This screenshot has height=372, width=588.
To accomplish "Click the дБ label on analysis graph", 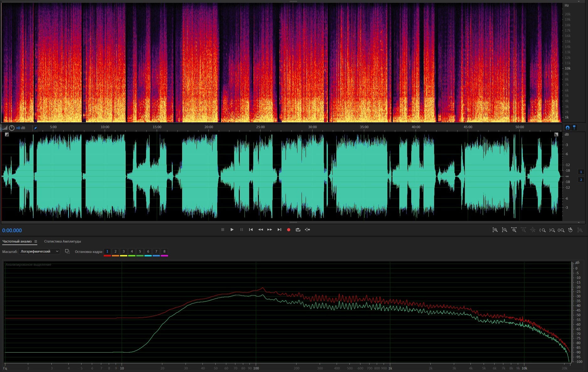I will pyautogui.click(x=577, y=262).
